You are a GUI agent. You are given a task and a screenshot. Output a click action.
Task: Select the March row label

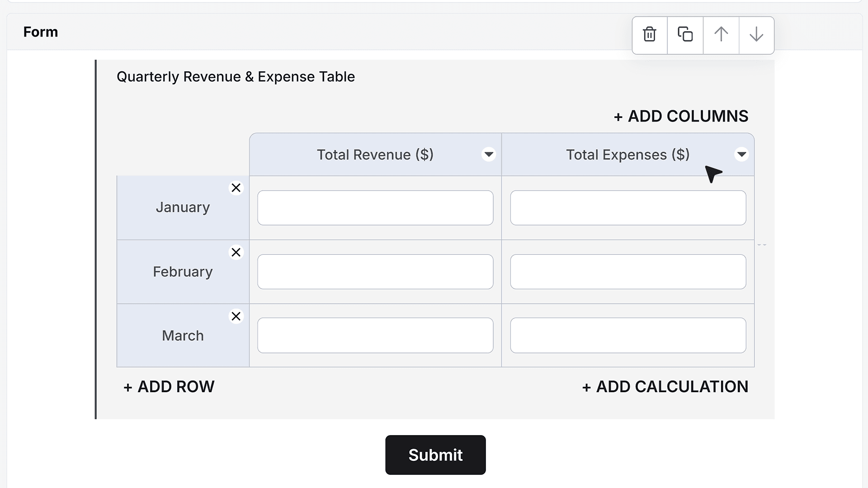[183, 336]
